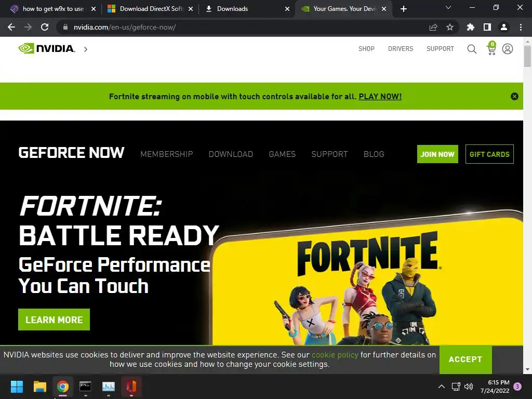
Task: Close the Download DirectX tab
Action: (x=191, y=9)
